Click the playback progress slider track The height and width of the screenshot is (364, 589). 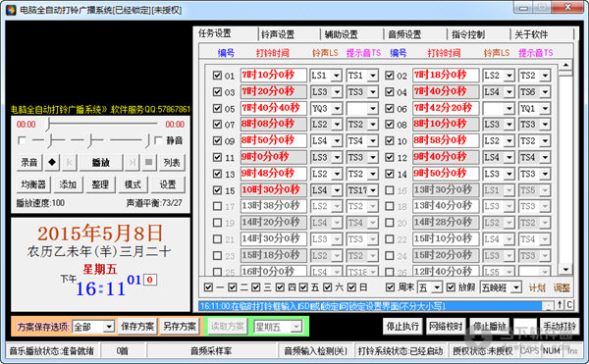102,124
